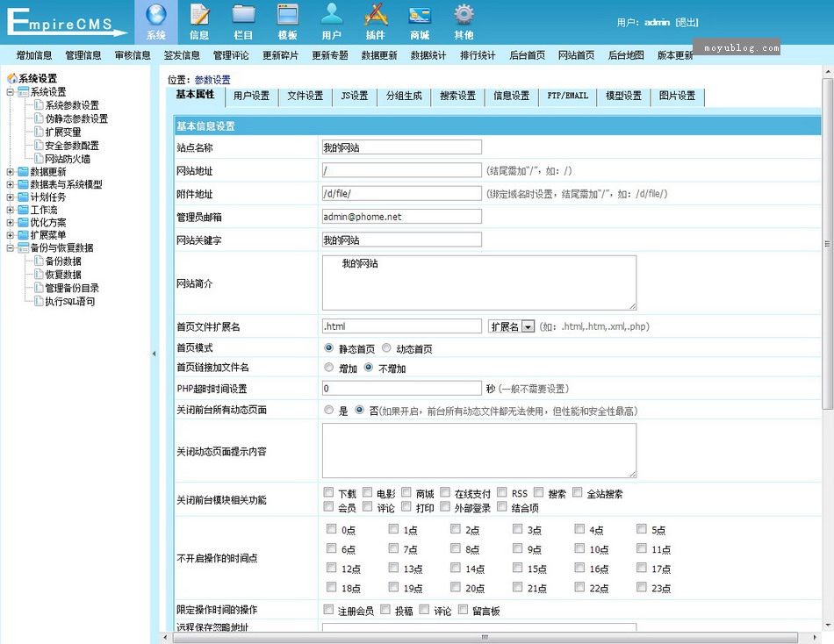Open the 插件 plugin icon
This screenshot has width=834, height=644.
coord(376,15)
